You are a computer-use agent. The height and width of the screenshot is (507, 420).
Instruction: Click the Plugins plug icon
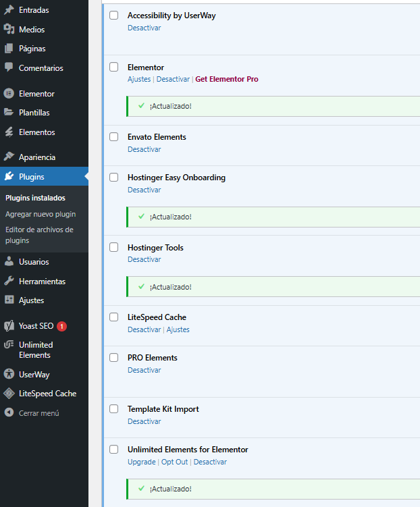[9, 176]
